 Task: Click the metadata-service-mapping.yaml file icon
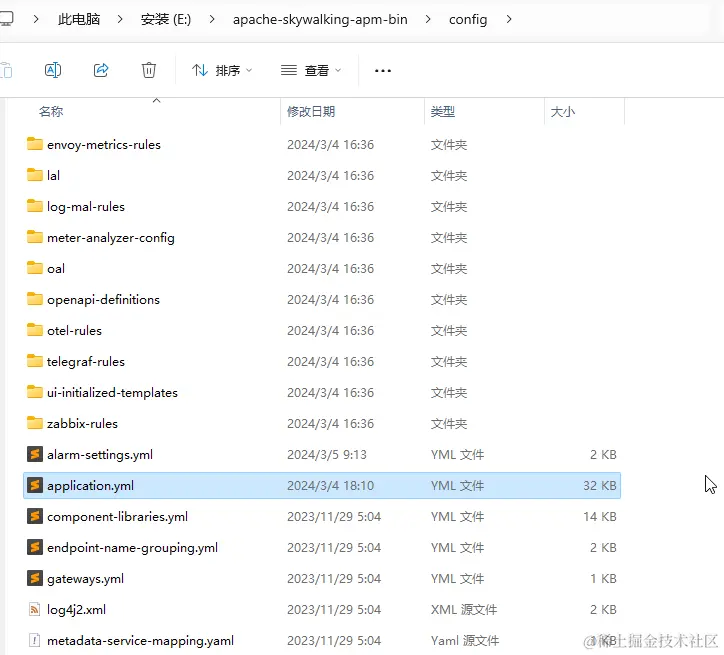[35, 640]
